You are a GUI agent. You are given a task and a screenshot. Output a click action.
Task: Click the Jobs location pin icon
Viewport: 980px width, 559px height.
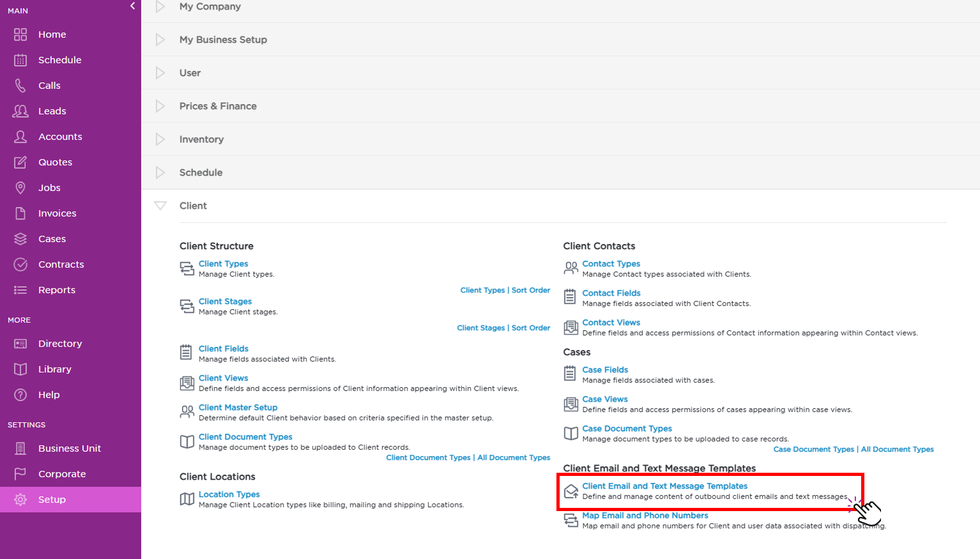pyautogui.click(x=20, y=188)
